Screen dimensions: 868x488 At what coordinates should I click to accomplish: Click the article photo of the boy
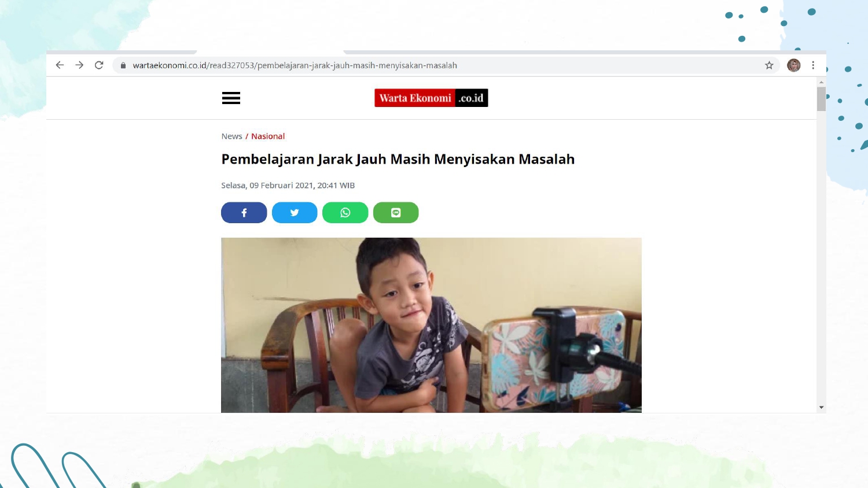(431, 325)
